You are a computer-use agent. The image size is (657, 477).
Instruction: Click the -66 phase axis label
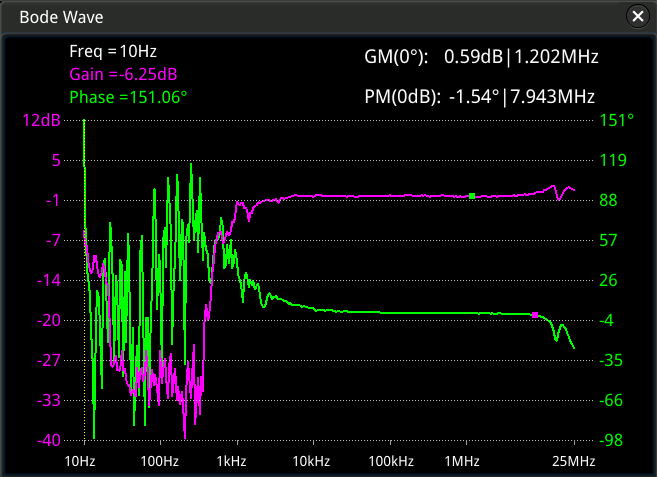611,400
